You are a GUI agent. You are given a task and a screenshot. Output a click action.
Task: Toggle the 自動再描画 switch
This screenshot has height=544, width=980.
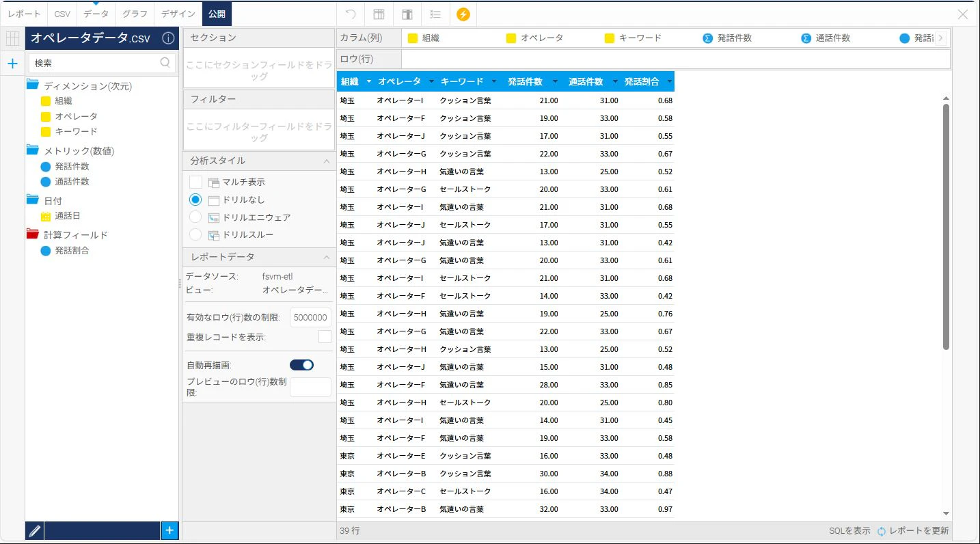pyautogui.click(x=302, y=365)
